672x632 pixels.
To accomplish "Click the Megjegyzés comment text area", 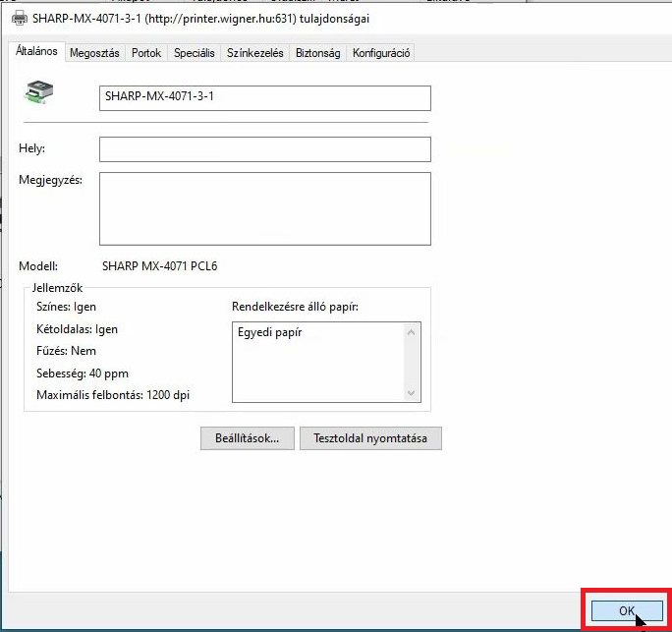I will [x=265, y=208].
